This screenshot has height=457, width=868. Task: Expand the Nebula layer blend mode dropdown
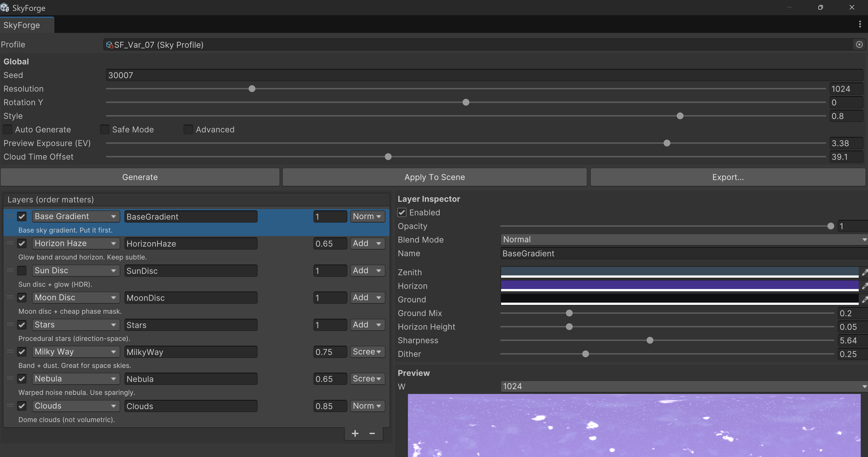[367, 379]
